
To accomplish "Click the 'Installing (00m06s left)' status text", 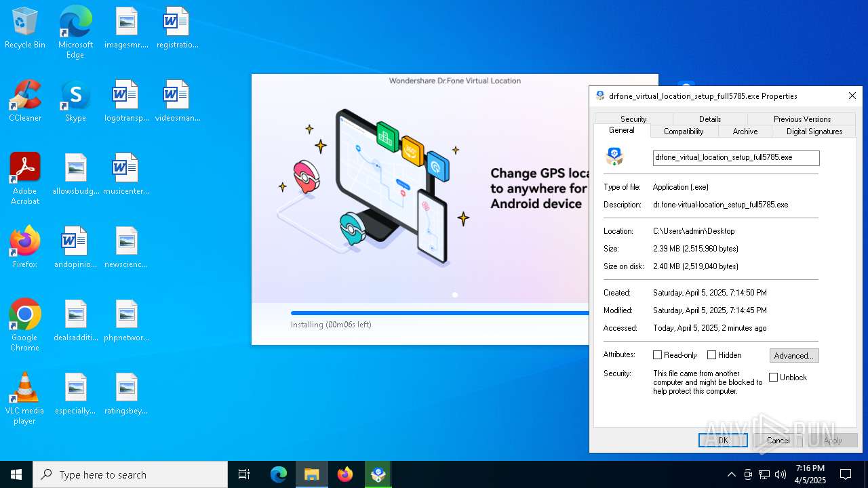I will coord(331,325).
